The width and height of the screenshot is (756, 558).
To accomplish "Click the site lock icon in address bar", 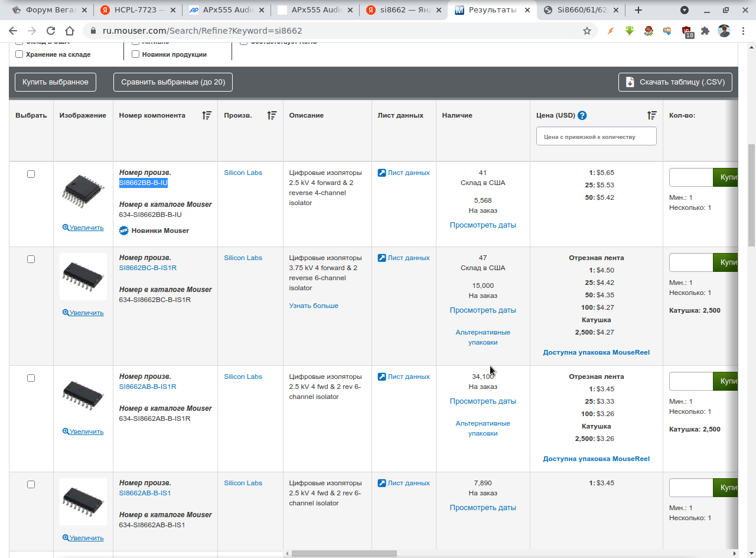I will coord(93,31).
